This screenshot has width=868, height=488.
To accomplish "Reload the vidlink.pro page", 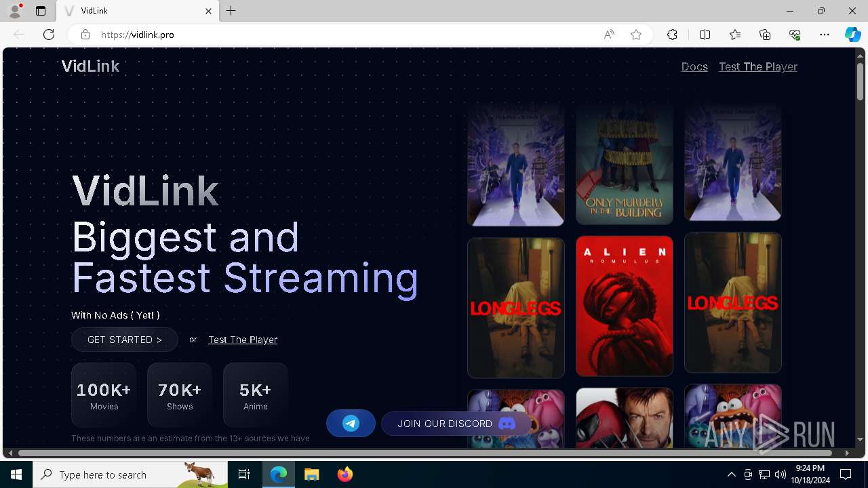I will point(49,35).
